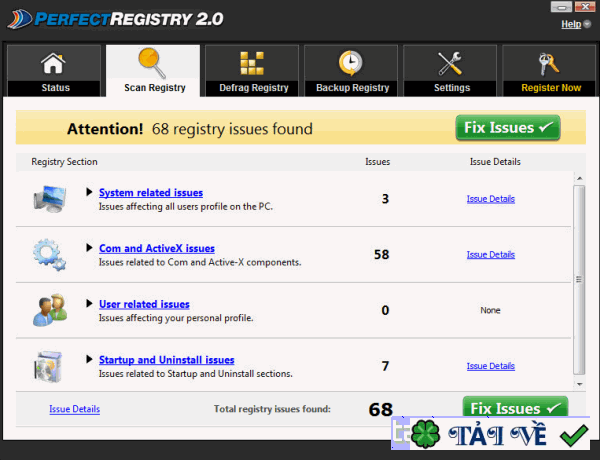Open System related issues link
The width and height of the screenshot is (600, 460).
[151, 192]
